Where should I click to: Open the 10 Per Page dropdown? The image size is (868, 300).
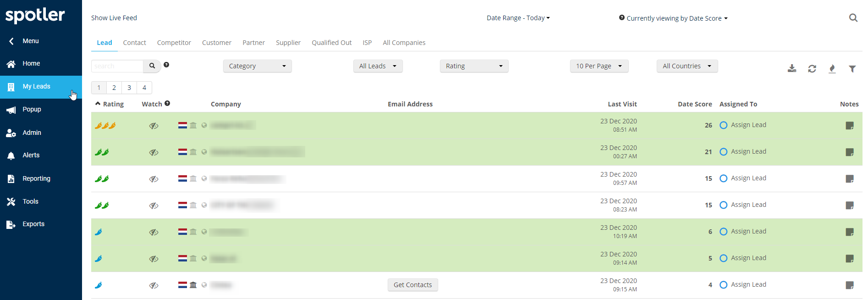coord(599,66)
